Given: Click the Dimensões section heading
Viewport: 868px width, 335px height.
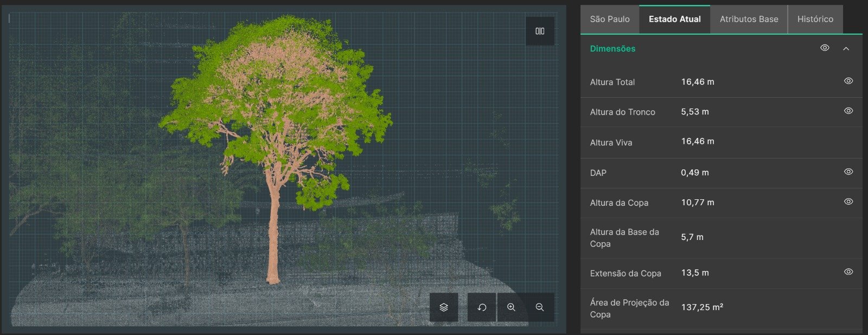Looking at the screenshot, I should 612,48.
